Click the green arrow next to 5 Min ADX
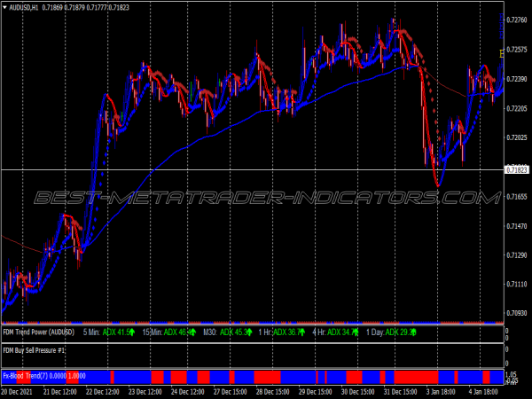Screen dimensions: 532x399 click(x=132, y=332)
